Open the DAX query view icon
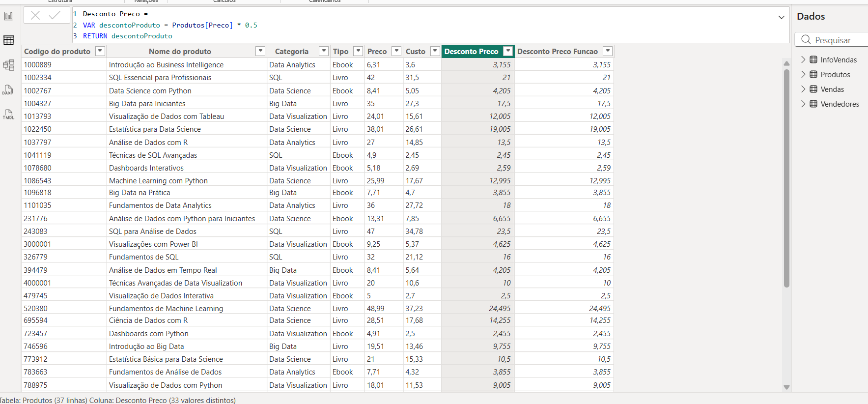 pos(8,89)
